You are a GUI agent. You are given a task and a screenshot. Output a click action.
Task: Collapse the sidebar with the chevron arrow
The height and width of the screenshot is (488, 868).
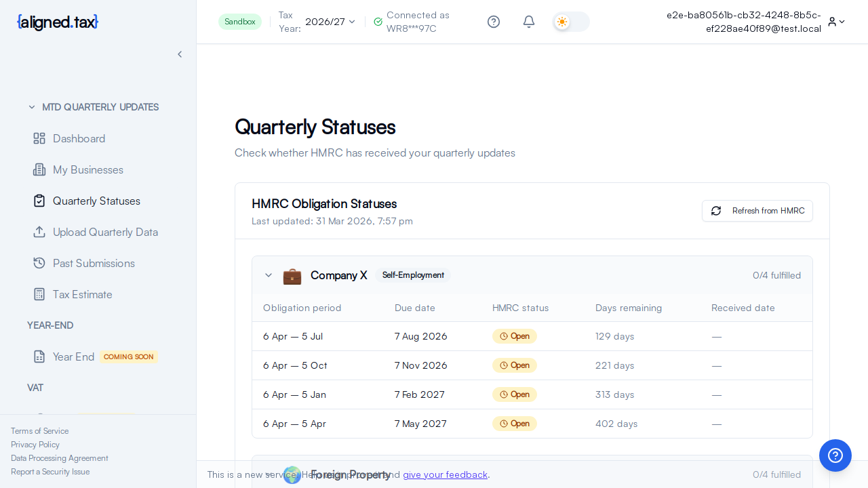coord(180,54)
